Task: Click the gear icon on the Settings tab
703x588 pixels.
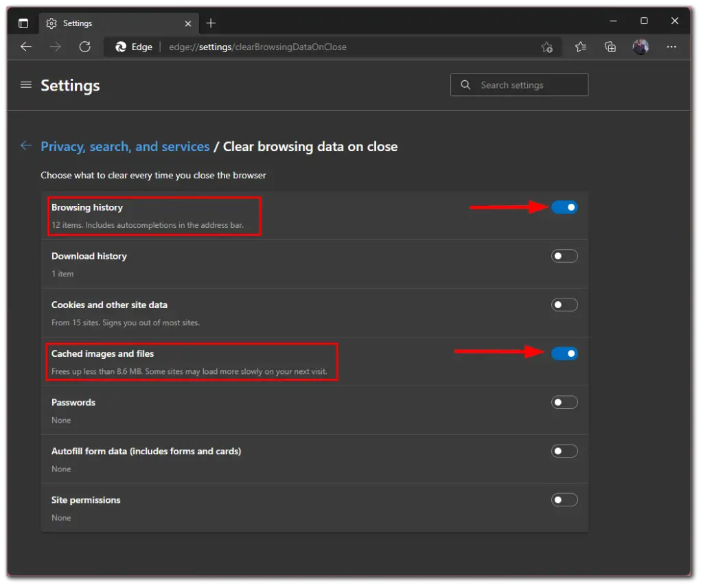Action: [x=50, y=23]
